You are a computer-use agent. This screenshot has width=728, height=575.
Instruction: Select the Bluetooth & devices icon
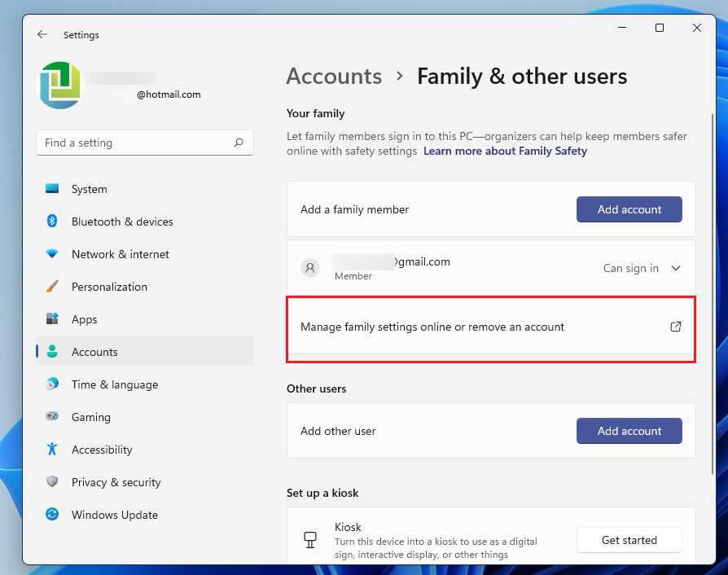52,221
